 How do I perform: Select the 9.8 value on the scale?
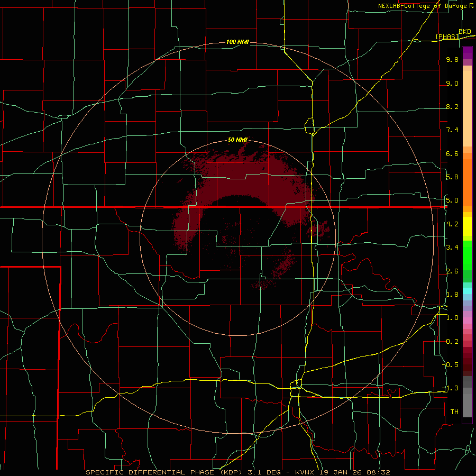point(452,60)
